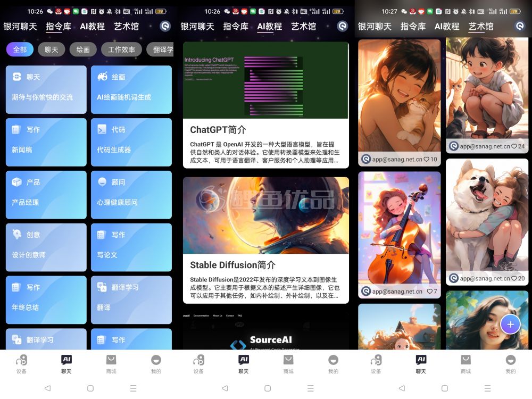Open the Stable Diffusion astronaut cover image
Viewport: 532px width, 399px height.
pyautogui.click(x=265, y=215)
